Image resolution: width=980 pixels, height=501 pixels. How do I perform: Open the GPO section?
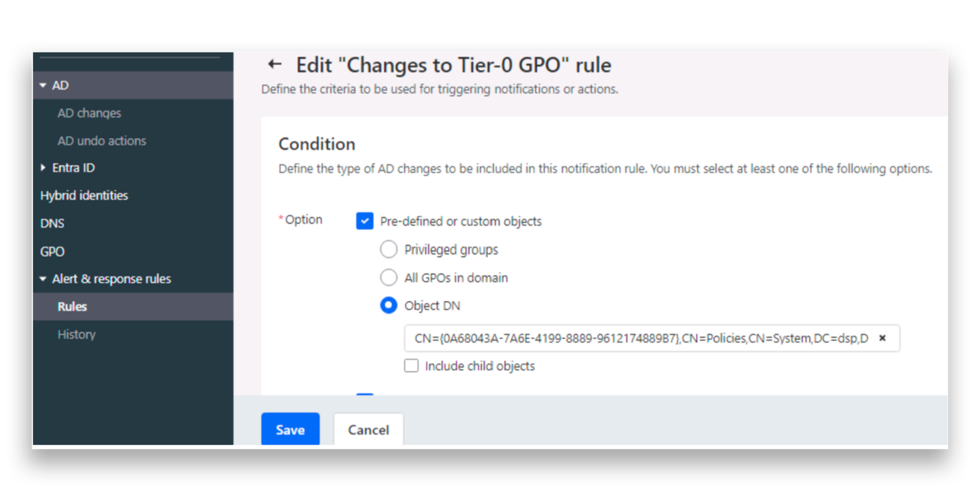[52, 251]
